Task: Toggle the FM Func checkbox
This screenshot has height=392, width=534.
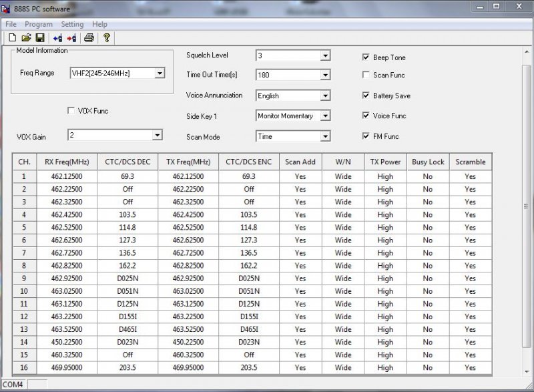Action: pos(366,136)
